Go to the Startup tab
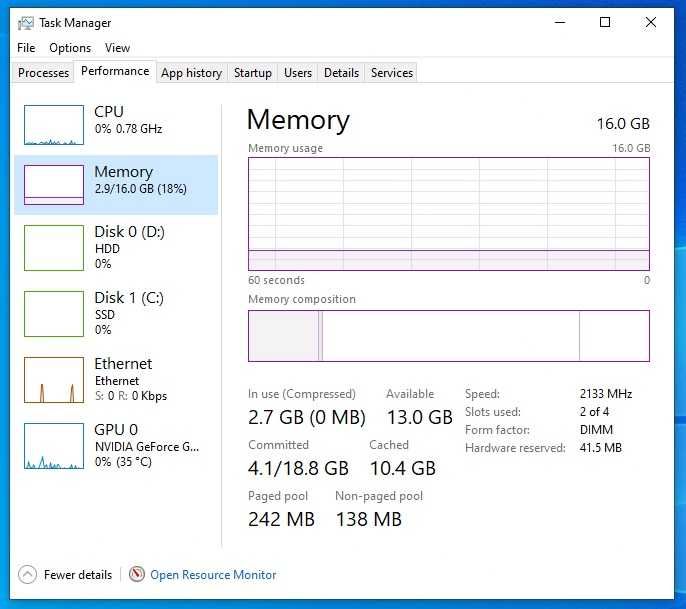The height and width of the screenshot is (609, 686). point(252,72)
